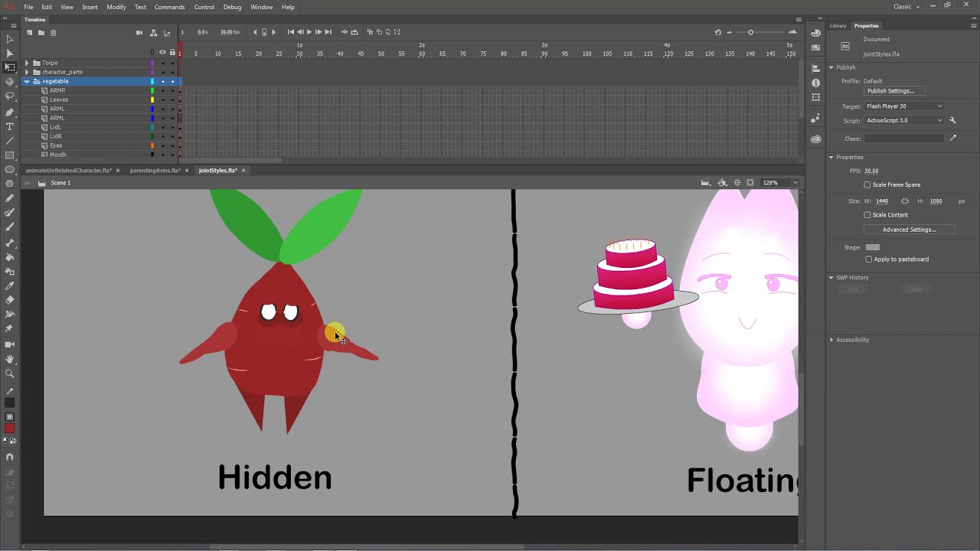Click the Stage color swatch
The height and width of the screenshot is (551, 980).
(x=873, y=248)
